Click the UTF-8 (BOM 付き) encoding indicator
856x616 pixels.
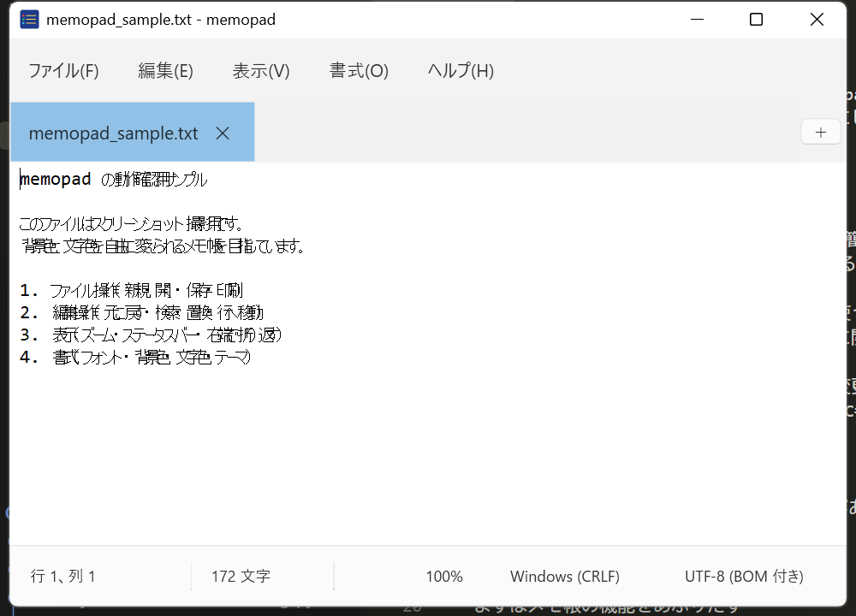point(744,576)
